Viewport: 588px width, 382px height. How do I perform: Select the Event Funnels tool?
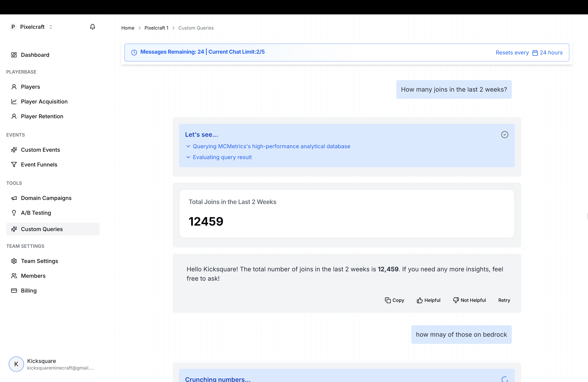(x=39, y=164)
